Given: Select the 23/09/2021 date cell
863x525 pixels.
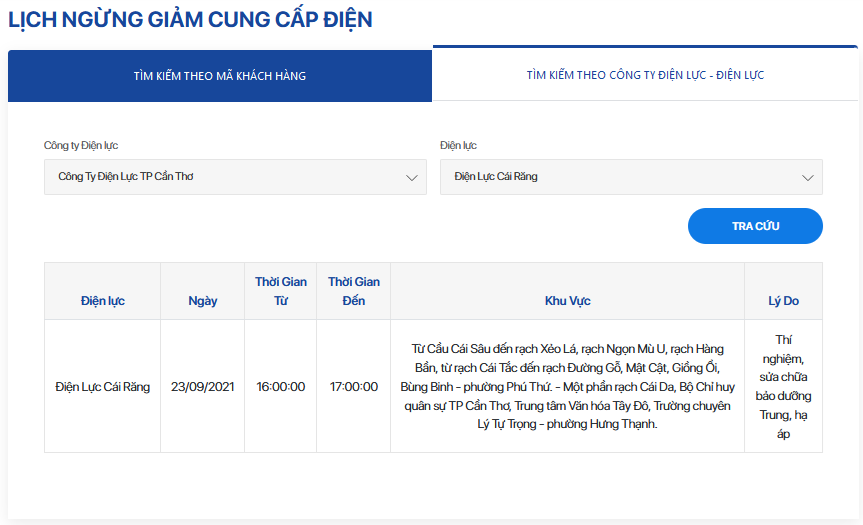Looking at the screenshot, I should 203,386.
